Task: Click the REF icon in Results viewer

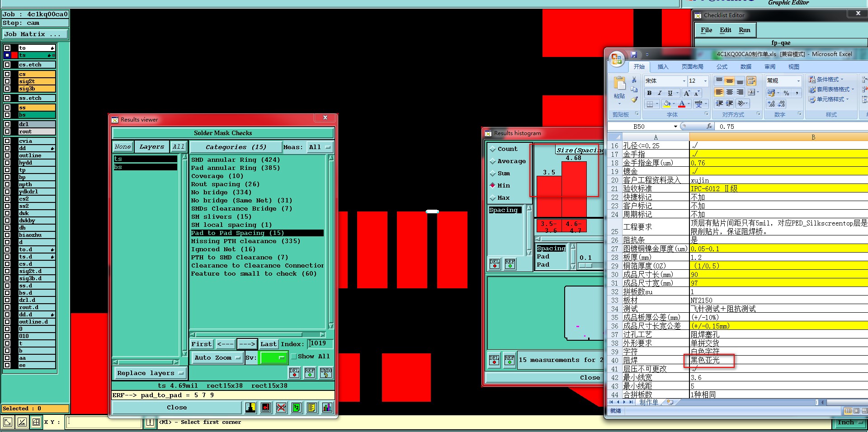Action: click(x=310, y=372)
